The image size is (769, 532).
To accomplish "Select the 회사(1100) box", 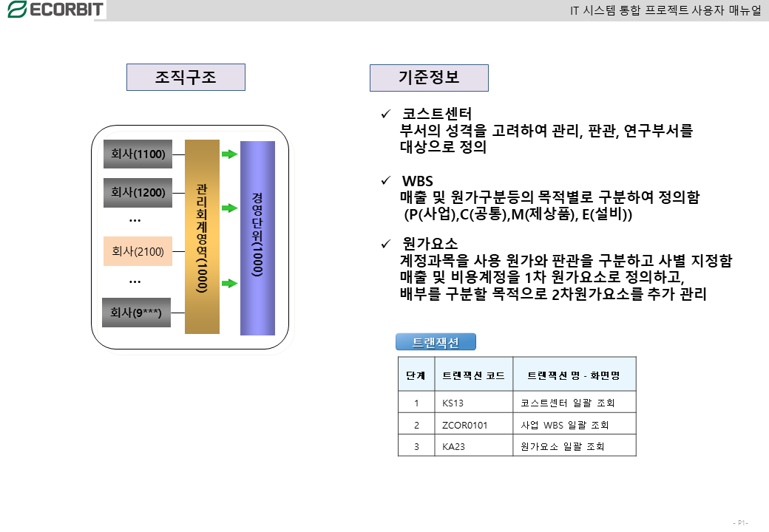I will tap(138, 154).
